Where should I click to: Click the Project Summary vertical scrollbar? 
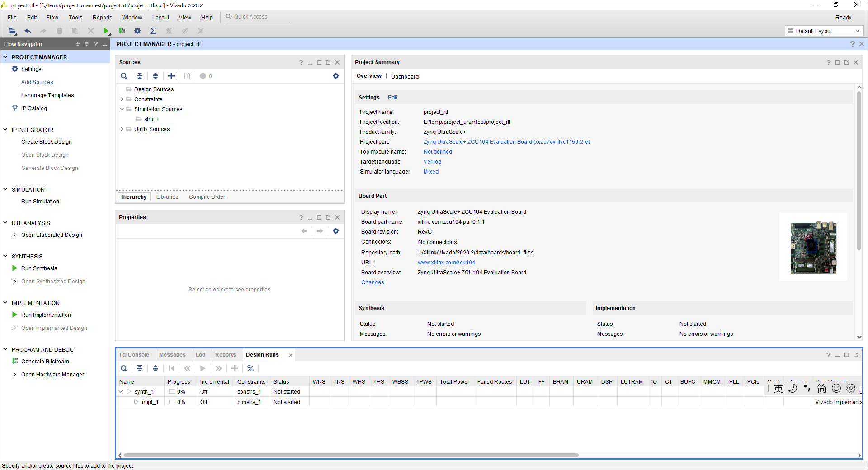point(859,171)
